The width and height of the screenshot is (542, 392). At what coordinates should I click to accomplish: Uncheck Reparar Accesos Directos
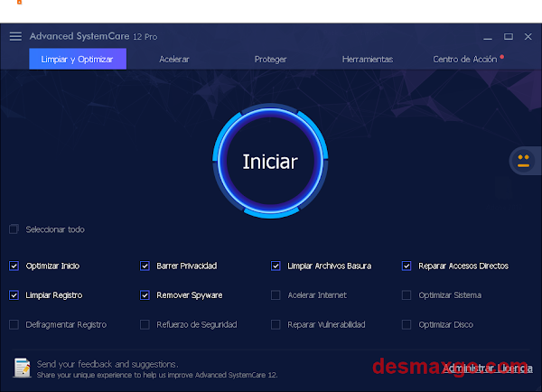tap(406, 266)
